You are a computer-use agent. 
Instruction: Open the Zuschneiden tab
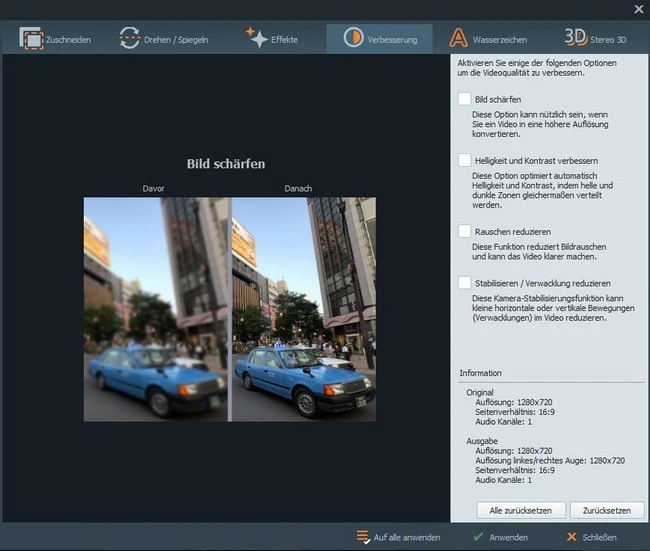pos(55,39)
